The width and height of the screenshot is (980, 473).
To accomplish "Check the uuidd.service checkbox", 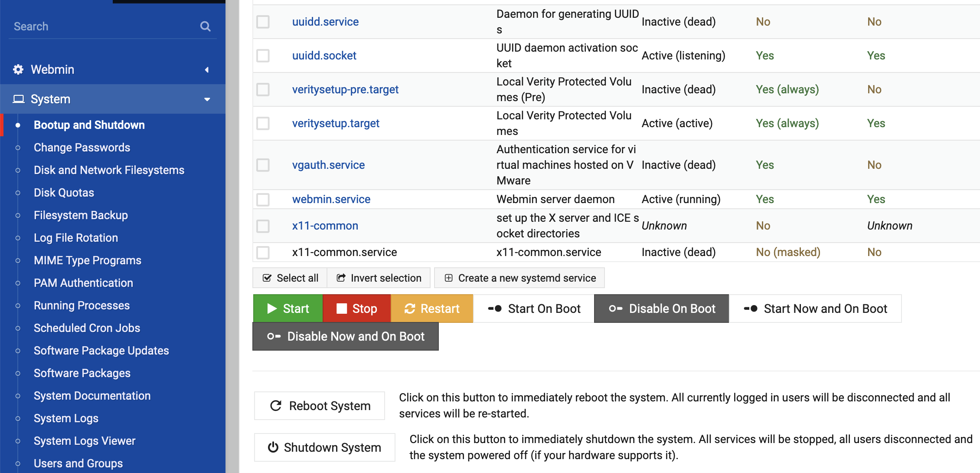I will click(x=263, y=22).
